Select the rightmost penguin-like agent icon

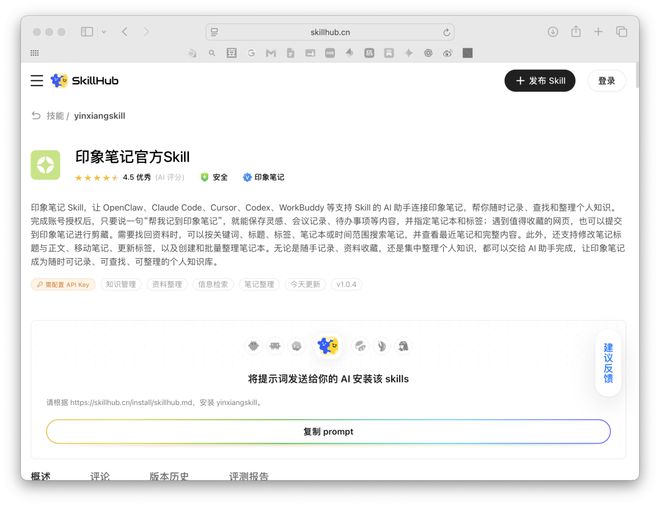[x=403, y=346]
